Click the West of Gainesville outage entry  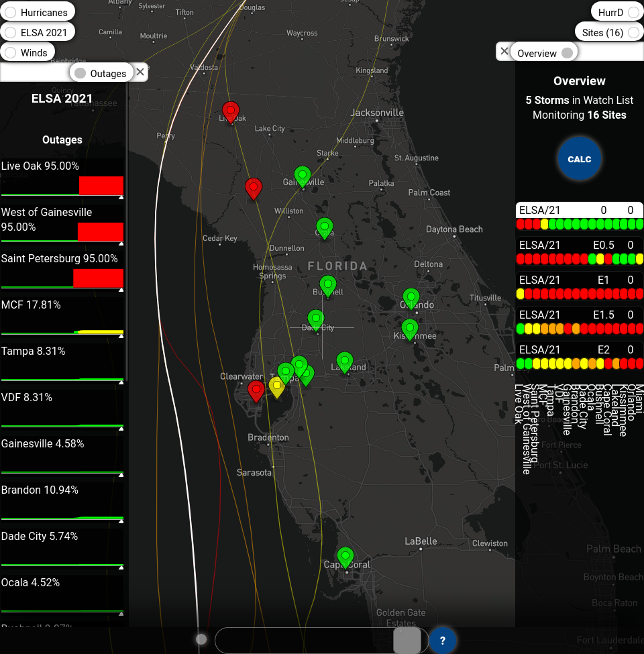(x=62, y=225)
